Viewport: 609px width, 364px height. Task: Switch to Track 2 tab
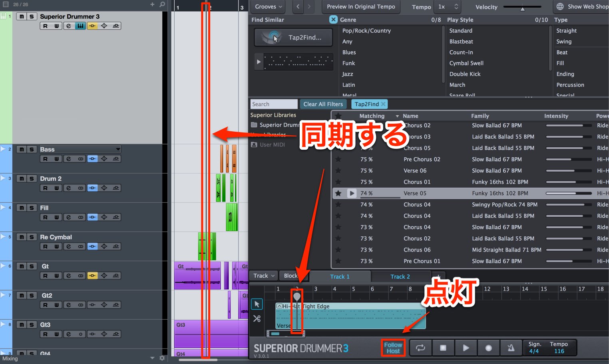tap(400, 277)
